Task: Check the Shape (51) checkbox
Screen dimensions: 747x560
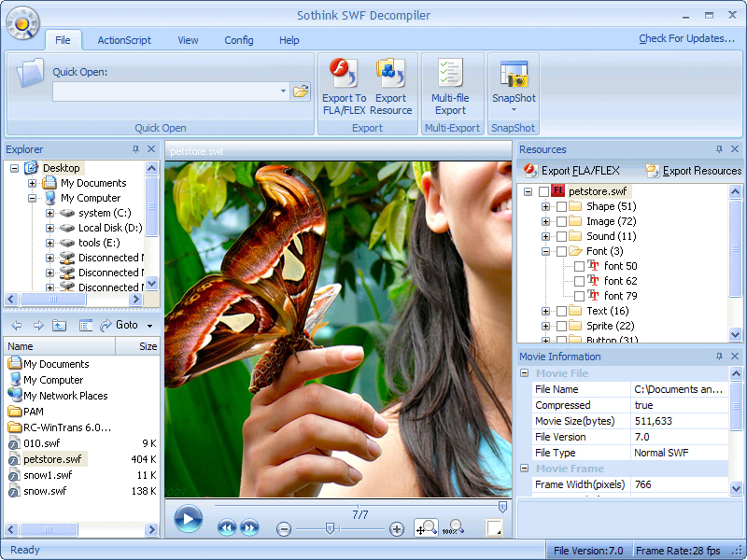Action: tap(561, 206)
